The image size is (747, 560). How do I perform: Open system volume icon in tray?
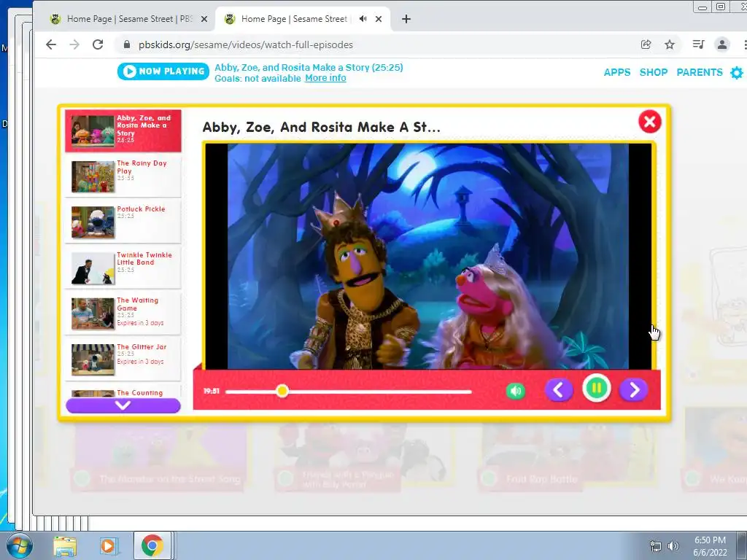(x=673, y=546)
